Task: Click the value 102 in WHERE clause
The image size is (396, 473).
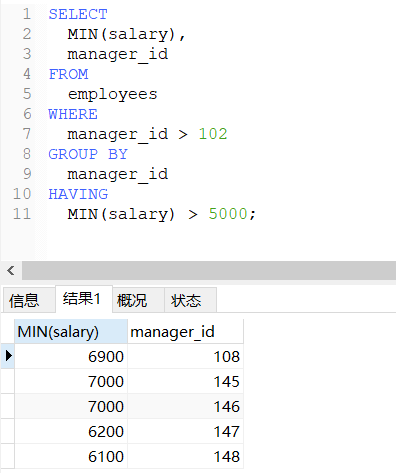Action: (x=213, y=134)
